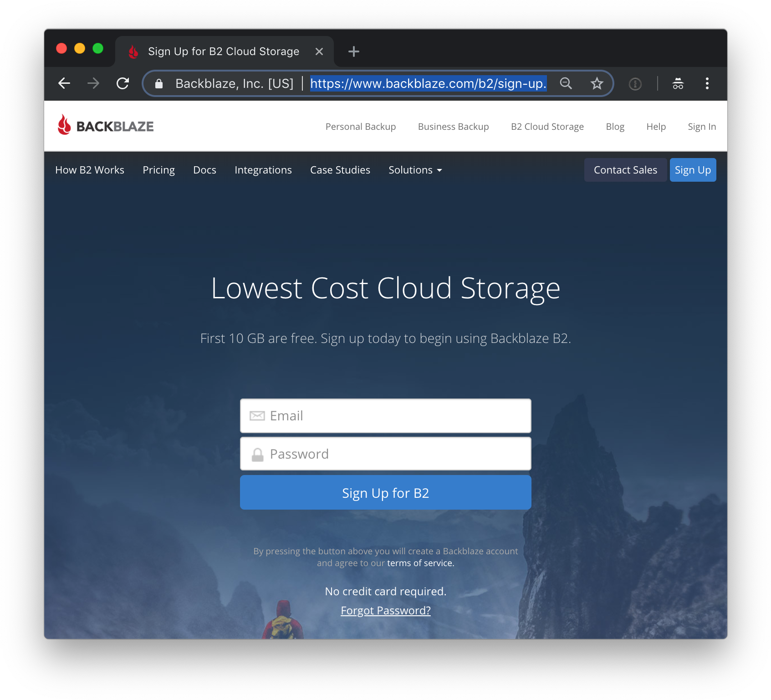Screen dimensions: 771x700
Task: Open the Help link
Action: 656,127
